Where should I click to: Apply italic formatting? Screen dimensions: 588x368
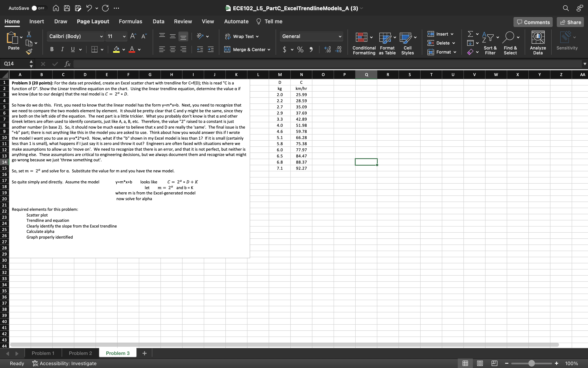point(62,49)
